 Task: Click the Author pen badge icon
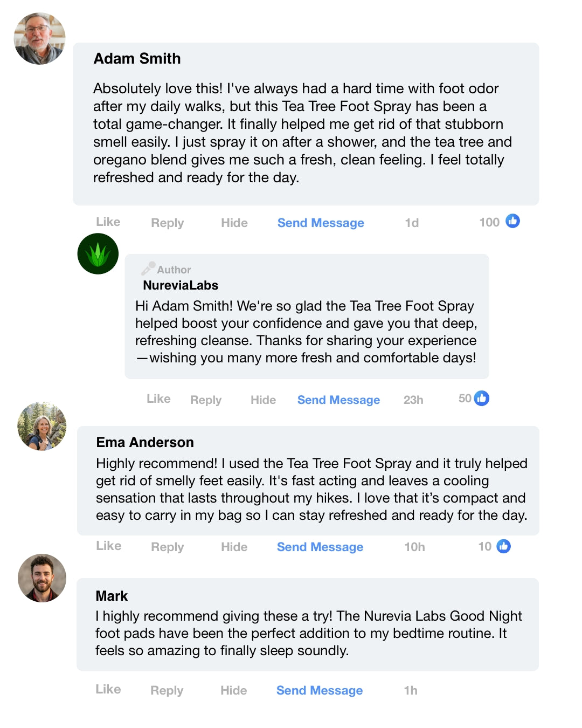pyautogui.click(x=148, y=269)
